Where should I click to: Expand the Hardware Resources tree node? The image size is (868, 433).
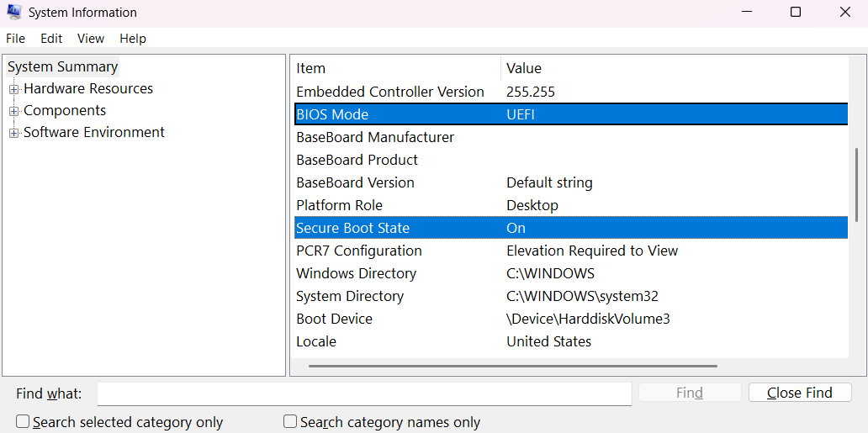point(13,89)
